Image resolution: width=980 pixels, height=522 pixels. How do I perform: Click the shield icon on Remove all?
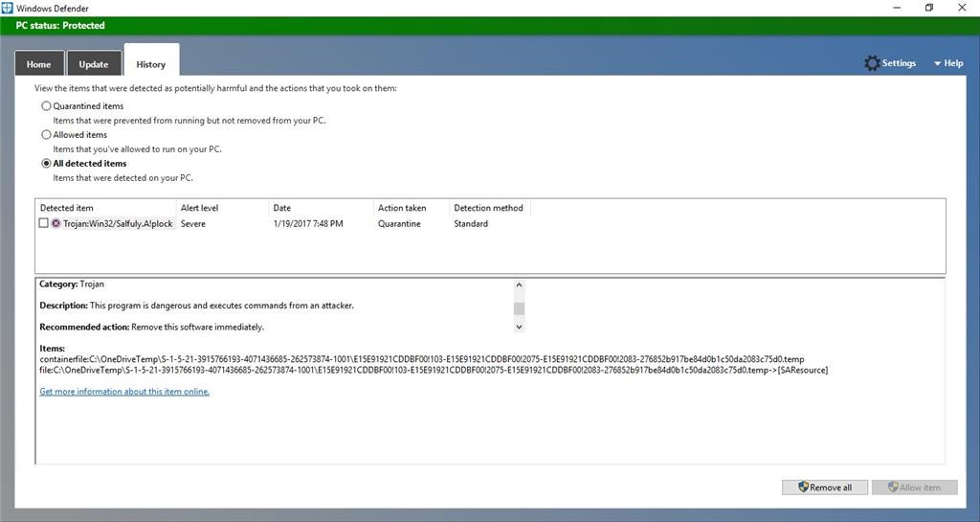coord(802,488)
